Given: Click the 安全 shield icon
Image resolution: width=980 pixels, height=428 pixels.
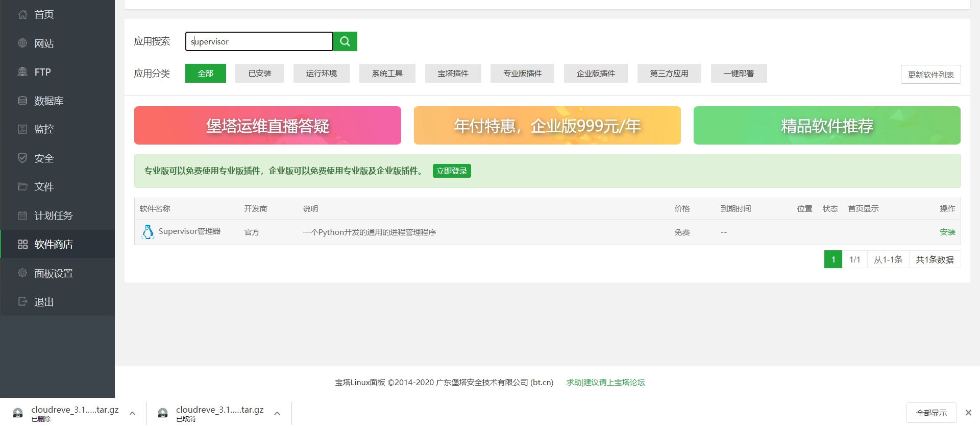Looking at the screenshot, I should (x=22, y=158).
